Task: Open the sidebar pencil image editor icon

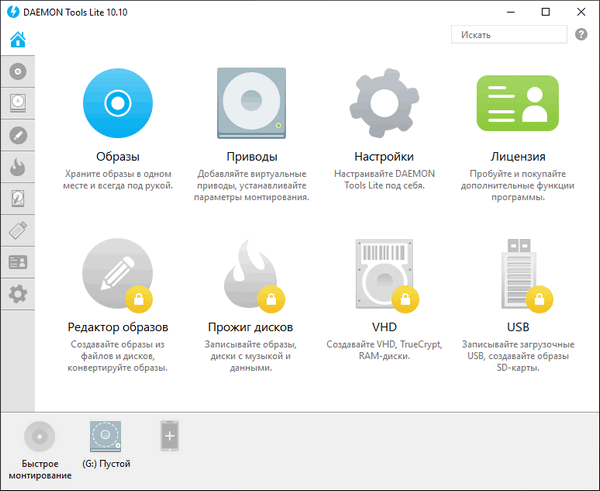Action: [x=17, y=135]
